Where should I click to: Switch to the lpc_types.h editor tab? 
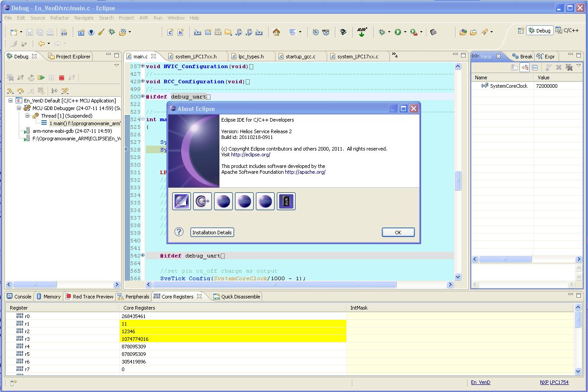(251, 57)
